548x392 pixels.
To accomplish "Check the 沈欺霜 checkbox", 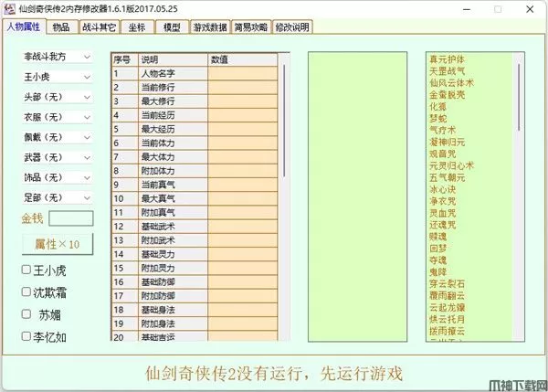I will (x=26, y=292).
